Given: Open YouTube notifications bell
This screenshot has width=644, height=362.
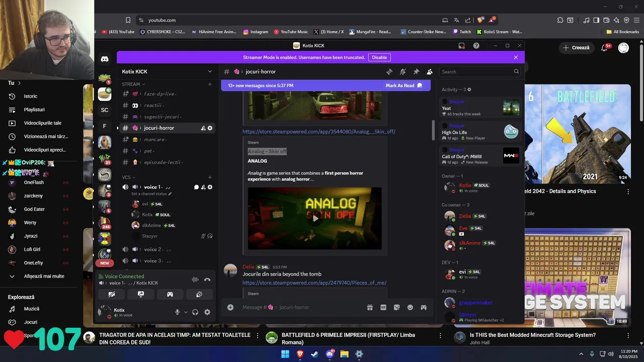Looking at the screenshot, I should point(605,48).
